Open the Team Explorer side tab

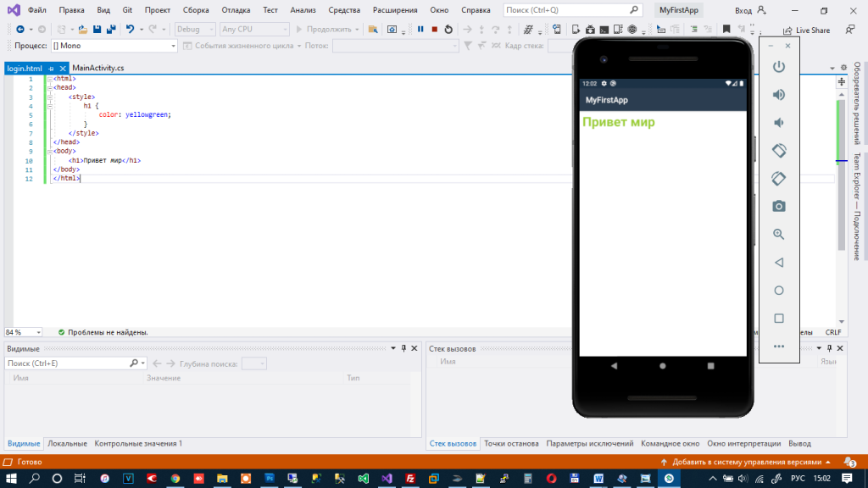[x=858, y=207]
